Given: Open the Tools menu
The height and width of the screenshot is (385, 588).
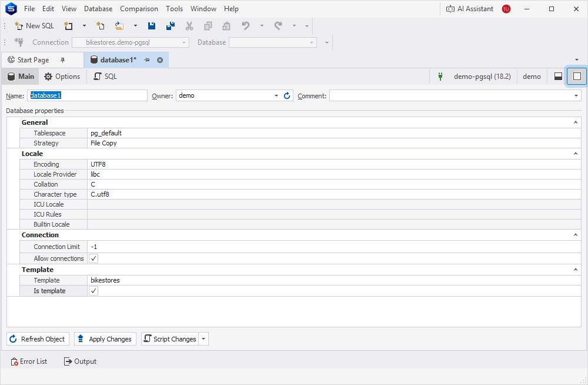Looking at the screenshot, I should pyautogui.click(x=175, y=9).
